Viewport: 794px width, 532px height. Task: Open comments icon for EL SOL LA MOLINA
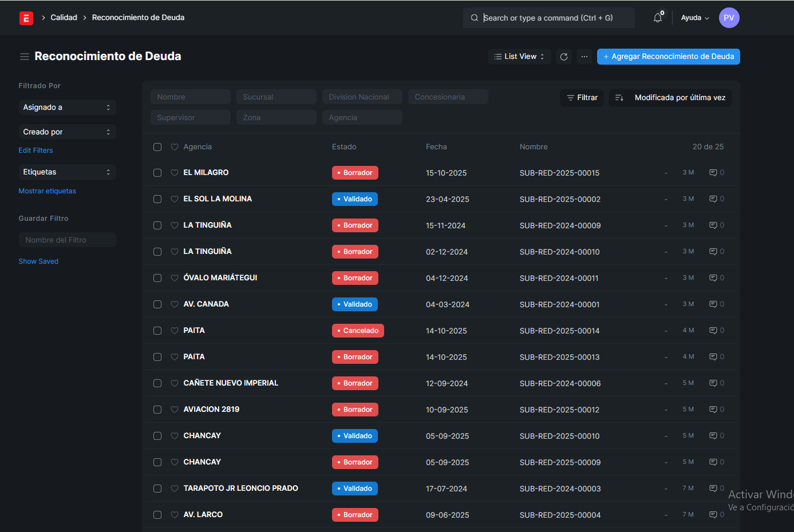[x=713, y=199]
